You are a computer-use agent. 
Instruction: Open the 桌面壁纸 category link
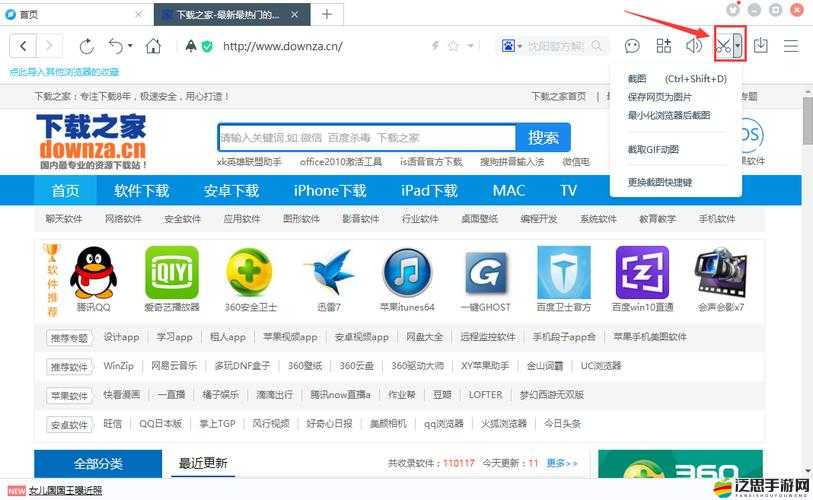coord(480,219)
